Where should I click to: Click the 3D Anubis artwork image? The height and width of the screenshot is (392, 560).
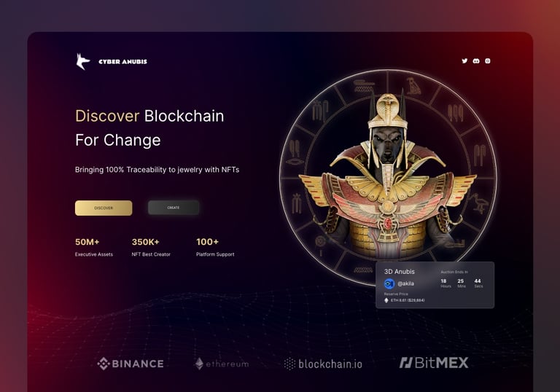pos(387,175)
